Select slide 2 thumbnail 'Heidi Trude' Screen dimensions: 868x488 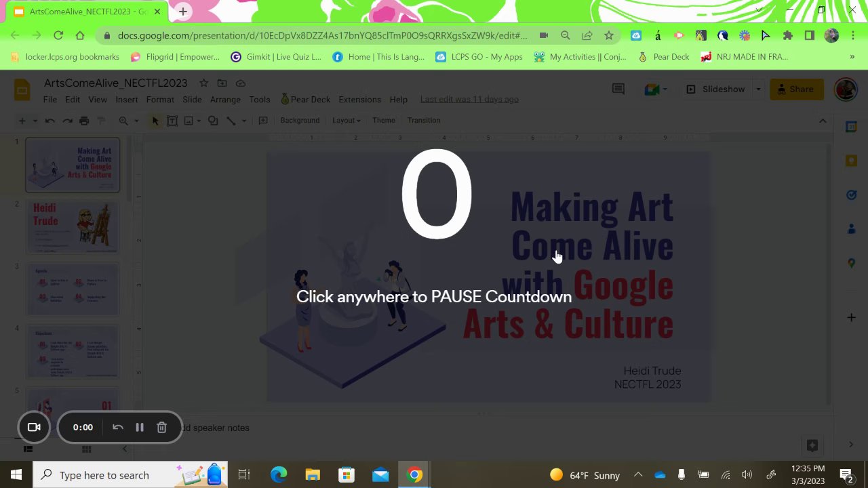[x=73, y=227]
